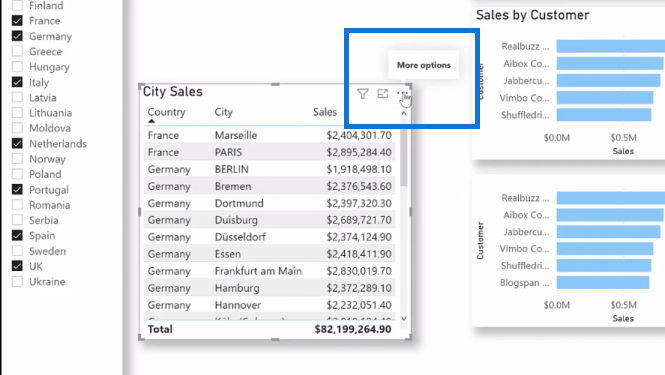Viewport: 665px width, 375px height.
Task: Click total value $82,199,264.90
Action: [353, 329]
